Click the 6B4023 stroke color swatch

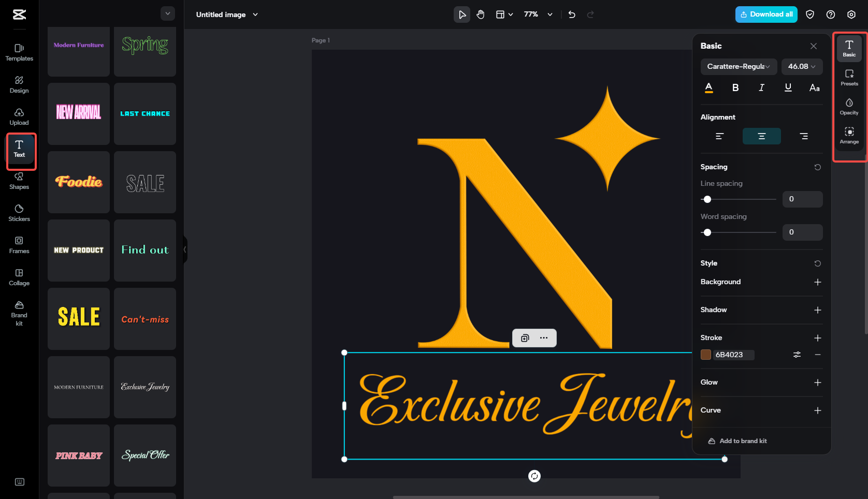[707, 355]
